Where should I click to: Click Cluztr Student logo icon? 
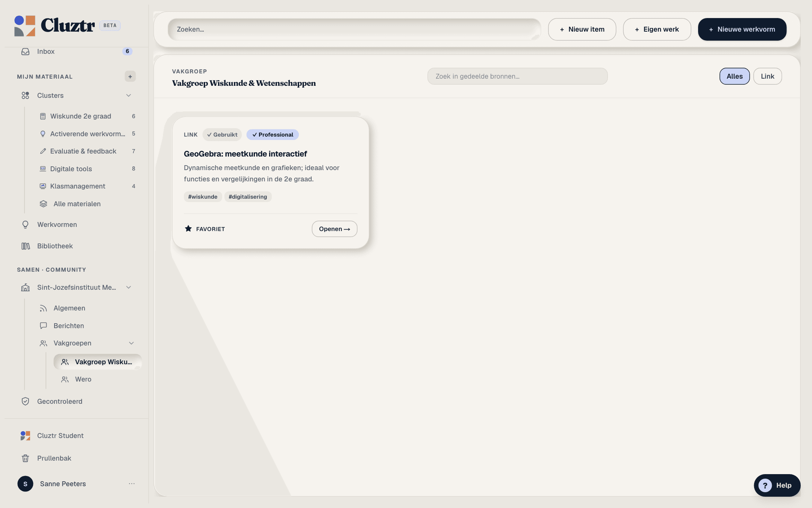pos(25,436)
